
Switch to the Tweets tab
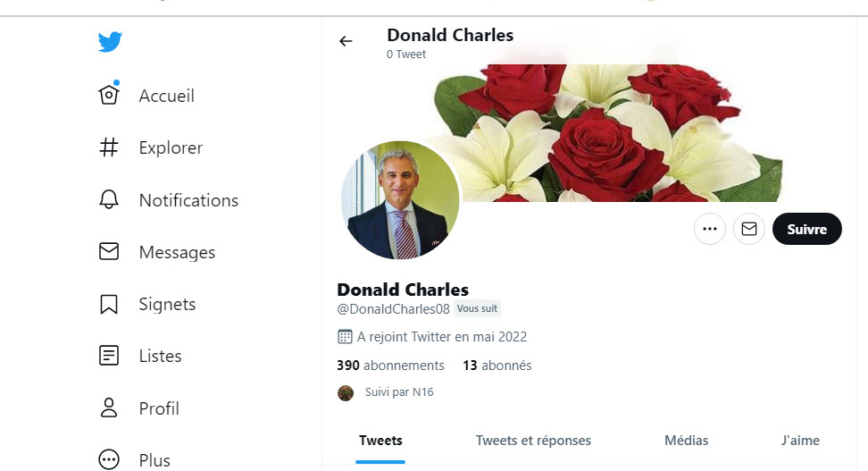pos(380,441)
